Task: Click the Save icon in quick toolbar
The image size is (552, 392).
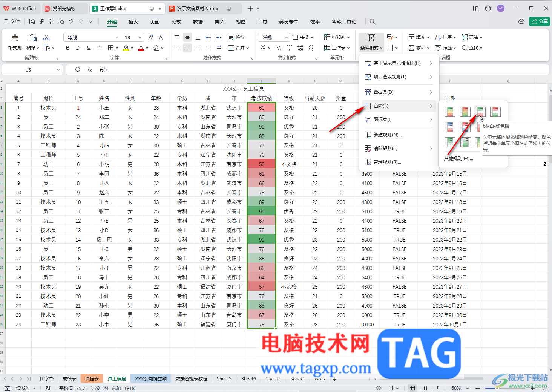Action: click(x=32, y=21)
